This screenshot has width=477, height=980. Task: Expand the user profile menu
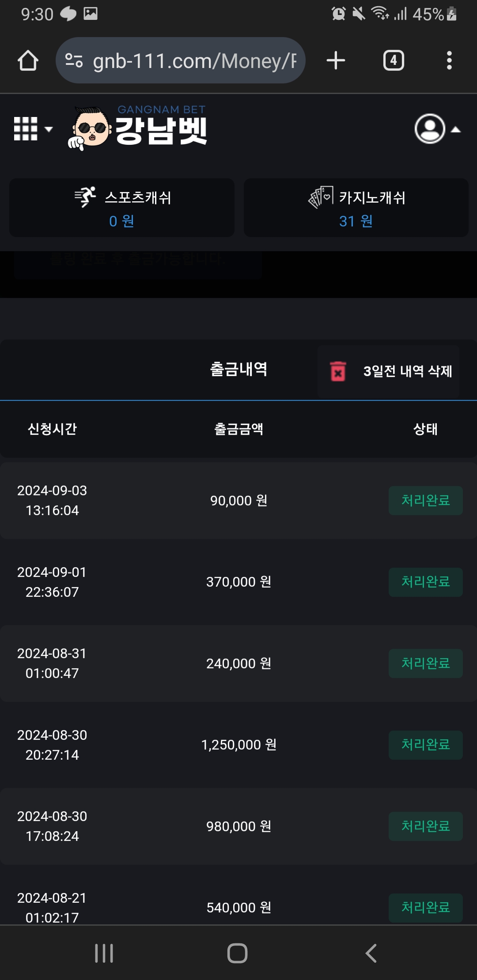click(x=436, y=129)
